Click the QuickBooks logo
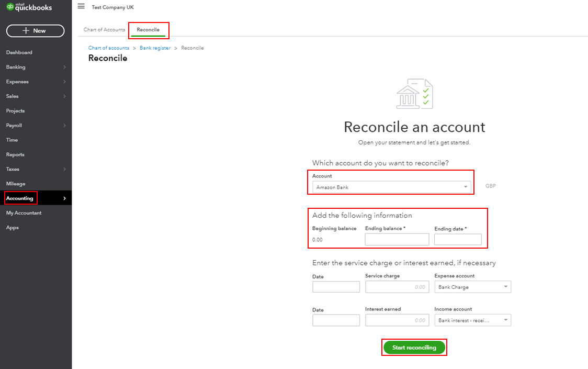This screenshot has height=369, width=588. click(29, 7)
